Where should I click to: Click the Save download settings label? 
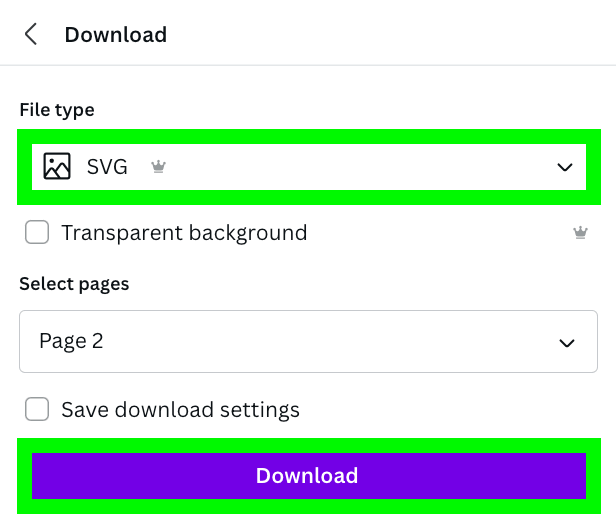(x=181, y=410)
